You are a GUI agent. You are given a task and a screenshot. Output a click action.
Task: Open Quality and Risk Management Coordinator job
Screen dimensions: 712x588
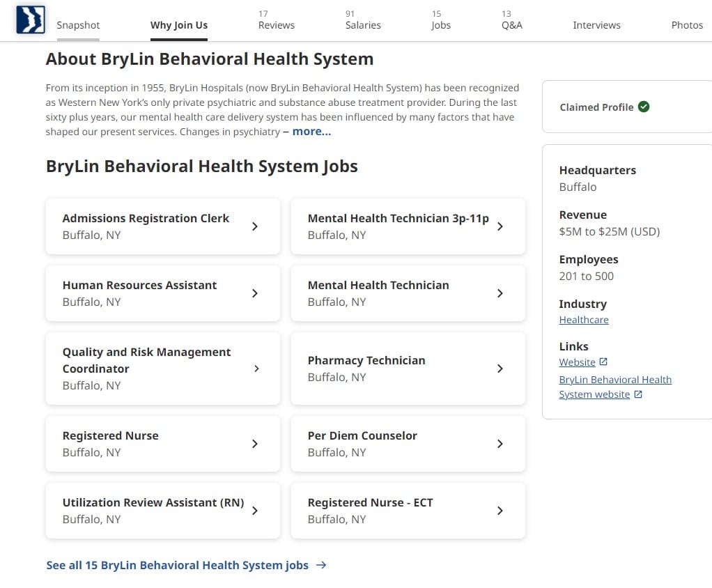(x=147, y=360)
